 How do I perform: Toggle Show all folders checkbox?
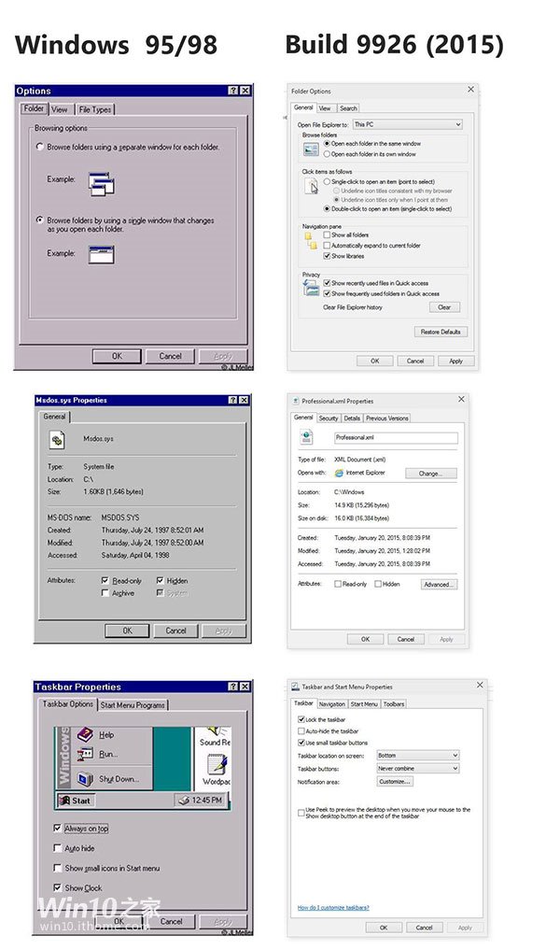(327, 234)
